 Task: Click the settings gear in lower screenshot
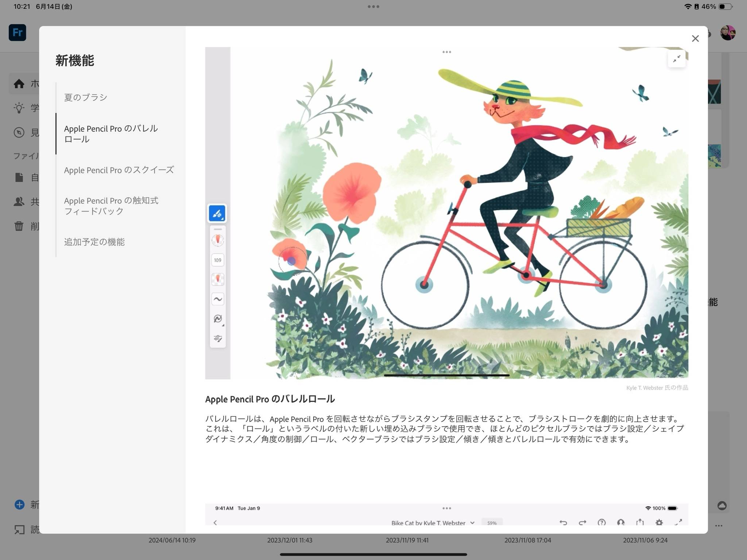pos(659,522)
